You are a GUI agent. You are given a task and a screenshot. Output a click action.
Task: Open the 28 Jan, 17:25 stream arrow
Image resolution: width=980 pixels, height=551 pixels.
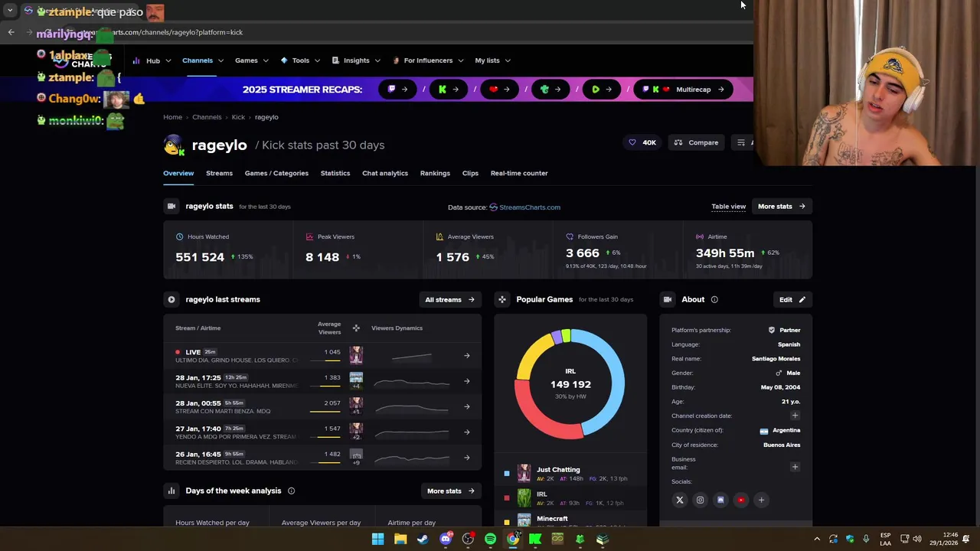[466, 381]
